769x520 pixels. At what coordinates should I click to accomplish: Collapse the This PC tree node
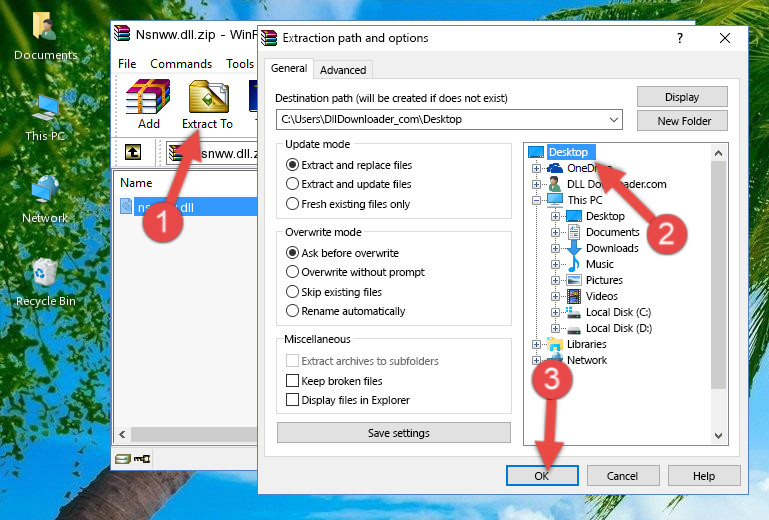tap(536, 200)
